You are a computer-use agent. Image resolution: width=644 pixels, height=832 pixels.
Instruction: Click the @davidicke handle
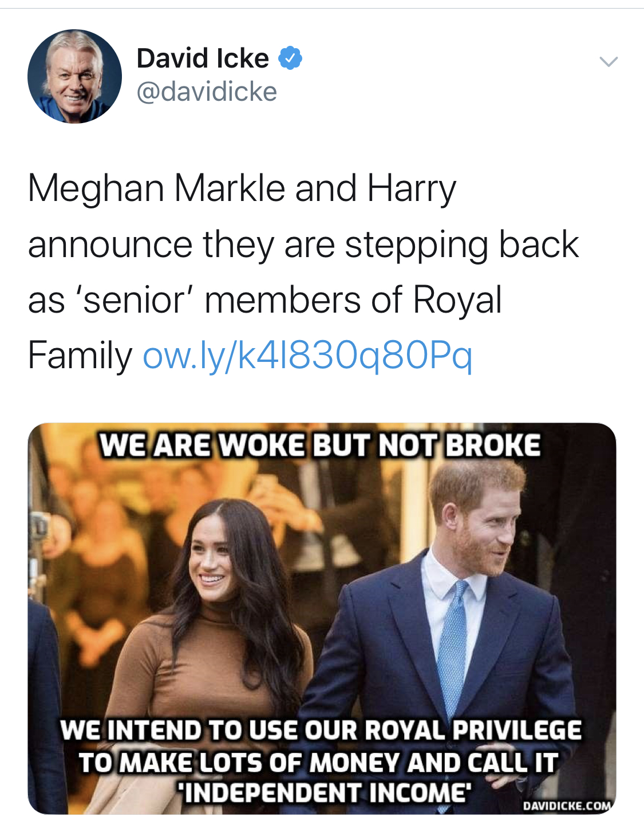[x=206, y=90]
